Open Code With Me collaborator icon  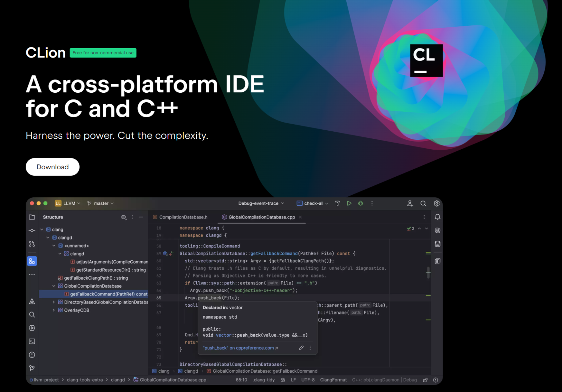tap(410, 203)
